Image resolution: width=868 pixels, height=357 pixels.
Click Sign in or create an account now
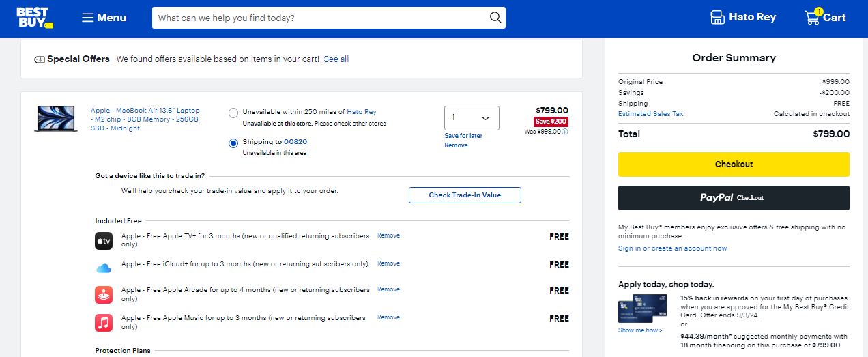(672, 248)
